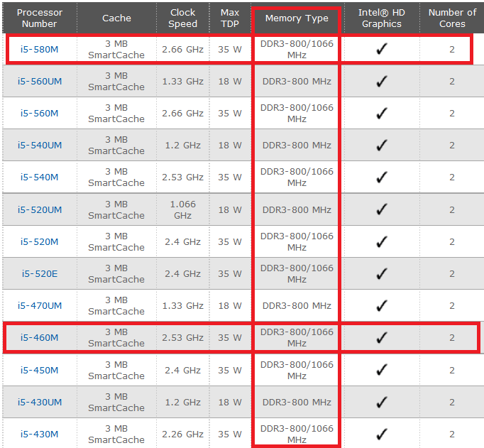This screenshot has height=448, width=484.
Task: Click the Intel HD Graphics column header
Action: [x=382, y=18]
